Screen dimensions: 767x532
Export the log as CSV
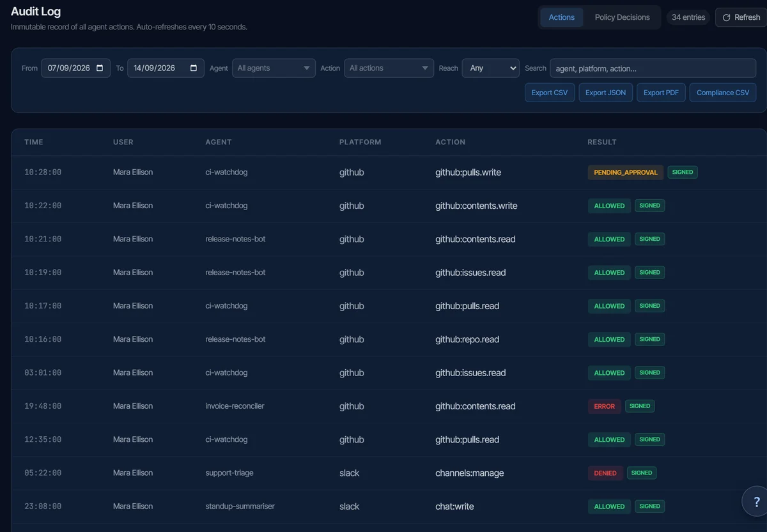[x=550, y=93]
